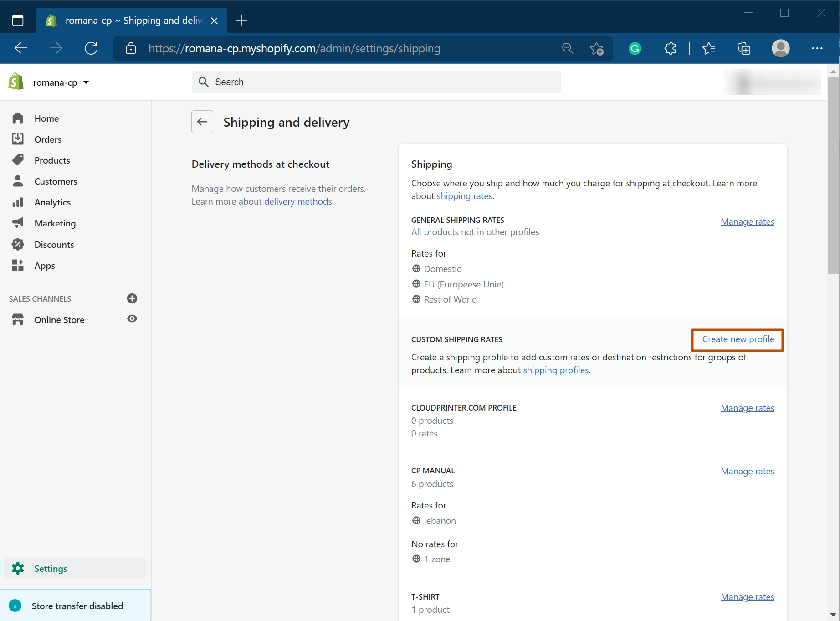This screenshot has width=840, height=621.
Task: Click the Marketing megaphone icon
Action: point(18,223)
